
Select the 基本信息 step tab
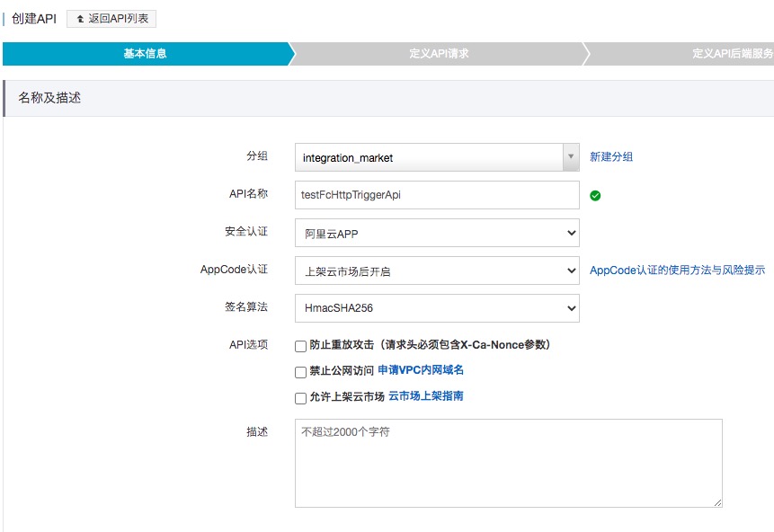click(146, 54)
